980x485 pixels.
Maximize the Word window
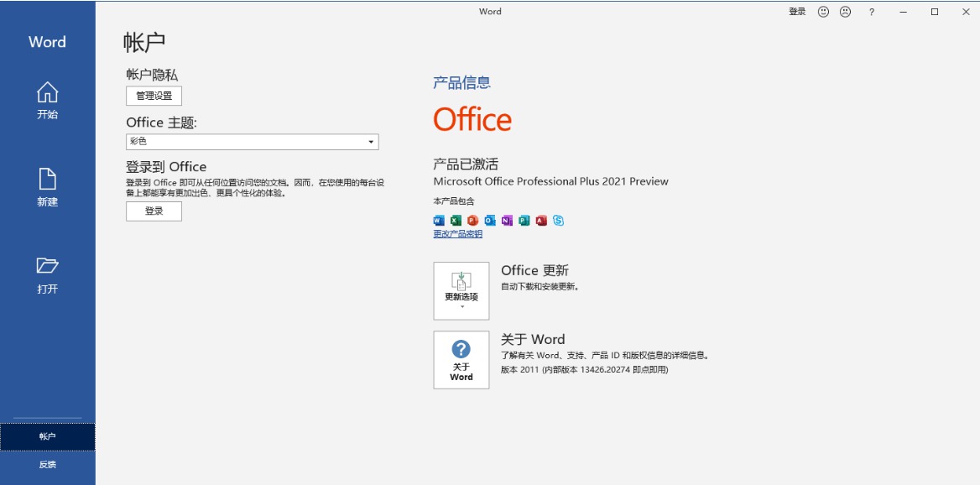point(935,11)
